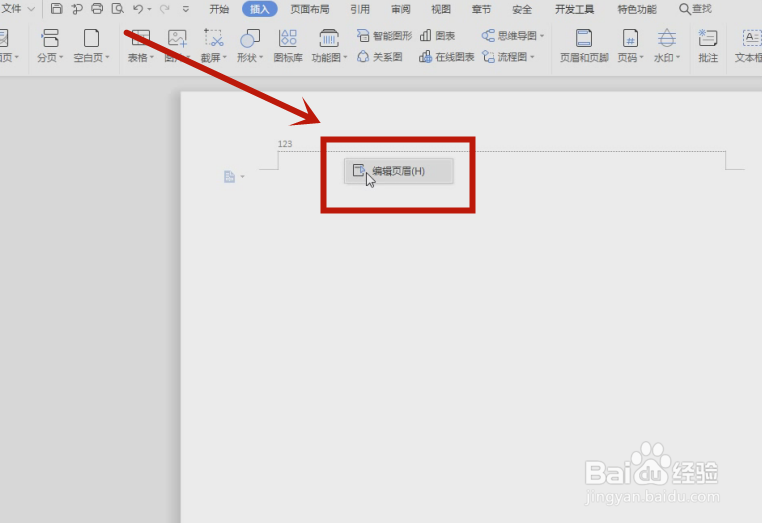Switch to the 安全 tab
This screenshot has height=523, width=762.
point(522,9)
